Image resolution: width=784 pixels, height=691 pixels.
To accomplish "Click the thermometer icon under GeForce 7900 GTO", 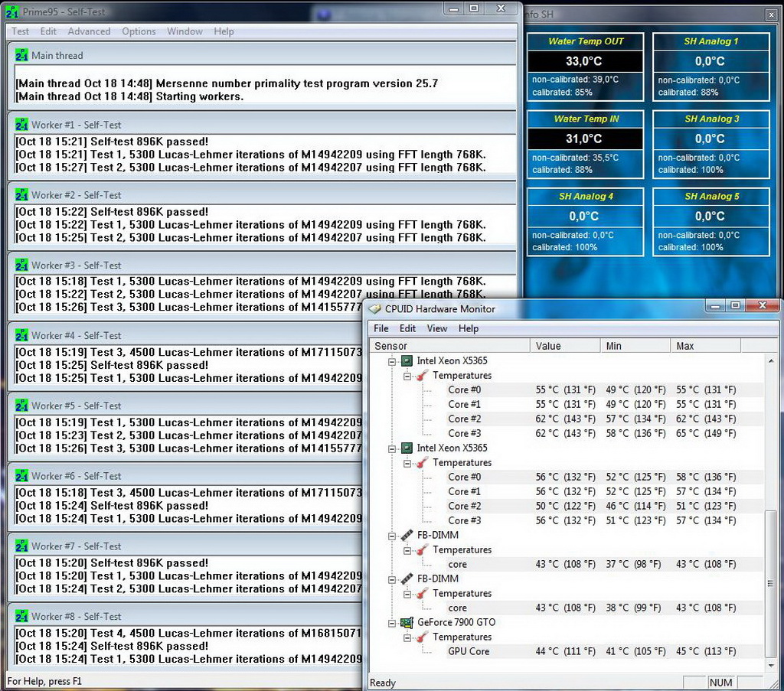I will point(423,637).
